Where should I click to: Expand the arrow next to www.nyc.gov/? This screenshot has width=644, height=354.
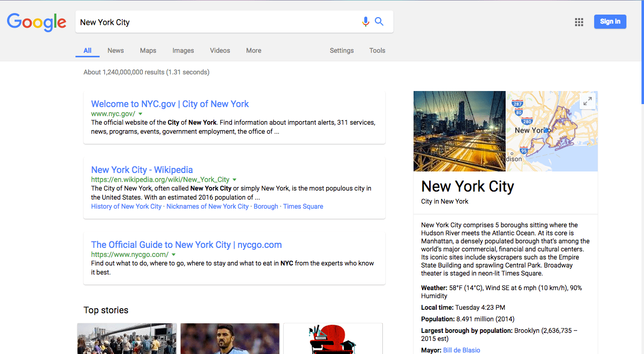click(140, 114)
